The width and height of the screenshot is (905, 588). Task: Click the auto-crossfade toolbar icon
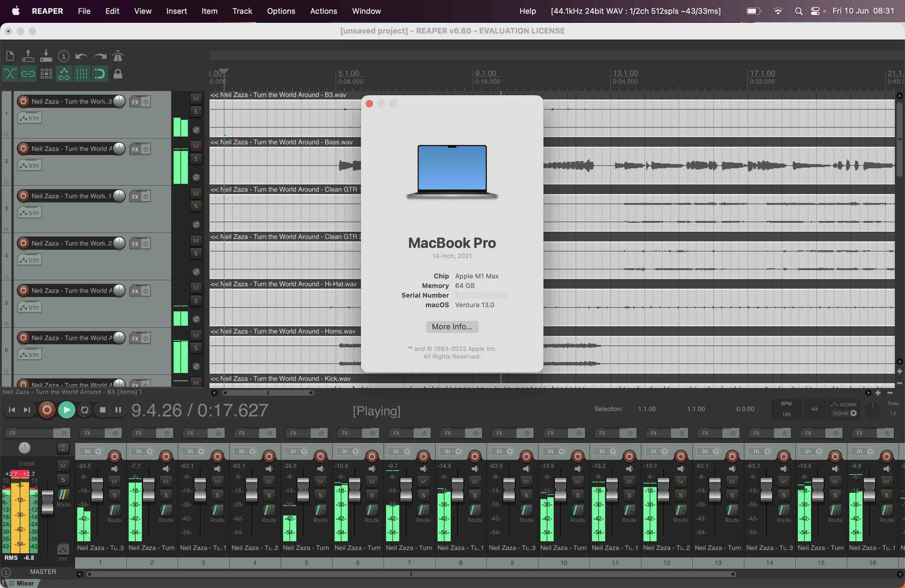[10, 74]
